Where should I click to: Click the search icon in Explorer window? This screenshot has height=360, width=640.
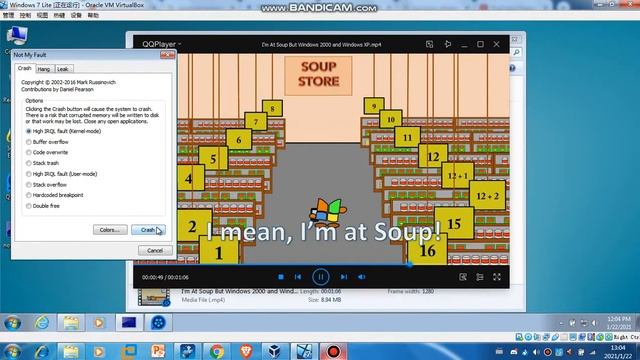point(516,52)
